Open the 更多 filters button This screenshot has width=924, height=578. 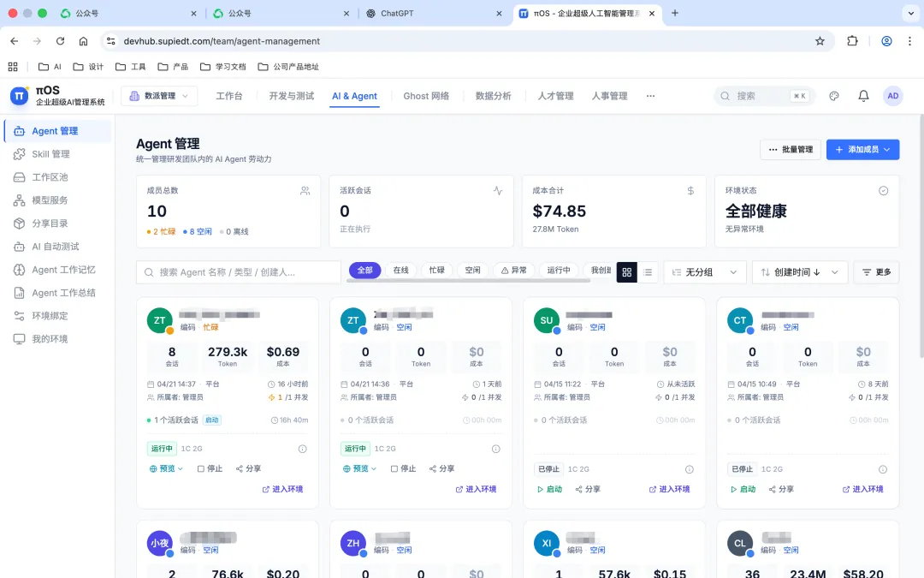click(x=876, y=272)
